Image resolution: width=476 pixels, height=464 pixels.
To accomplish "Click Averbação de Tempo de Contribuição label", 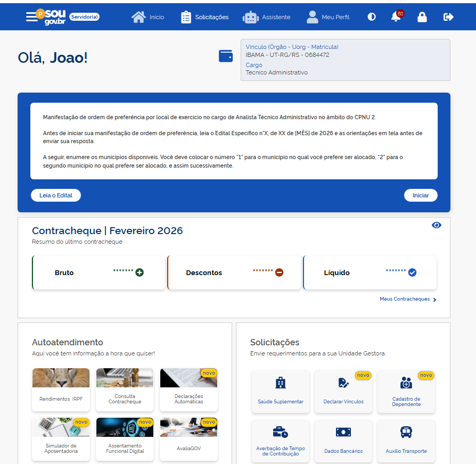I will pos(281,451).
